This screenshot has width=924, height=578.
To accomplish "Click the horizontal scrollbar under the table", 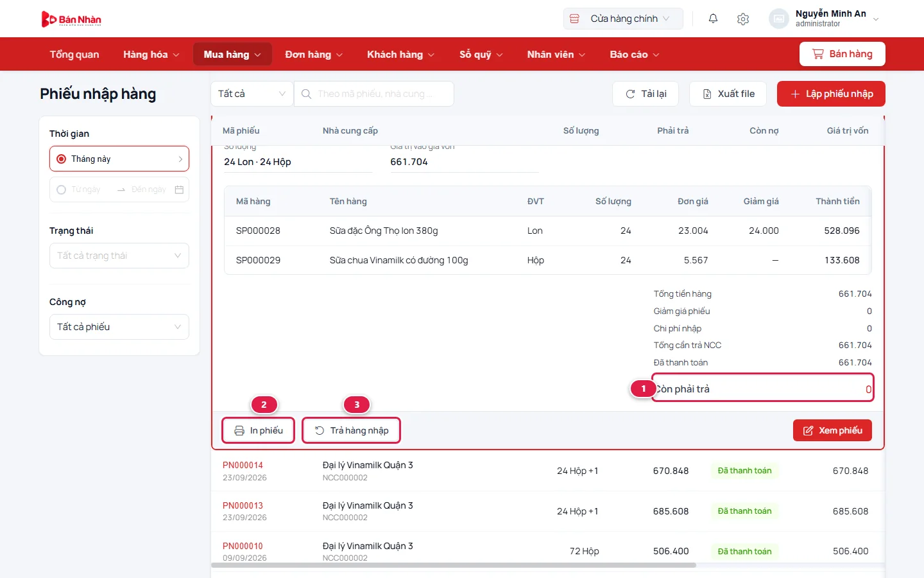I will (454, 565).
